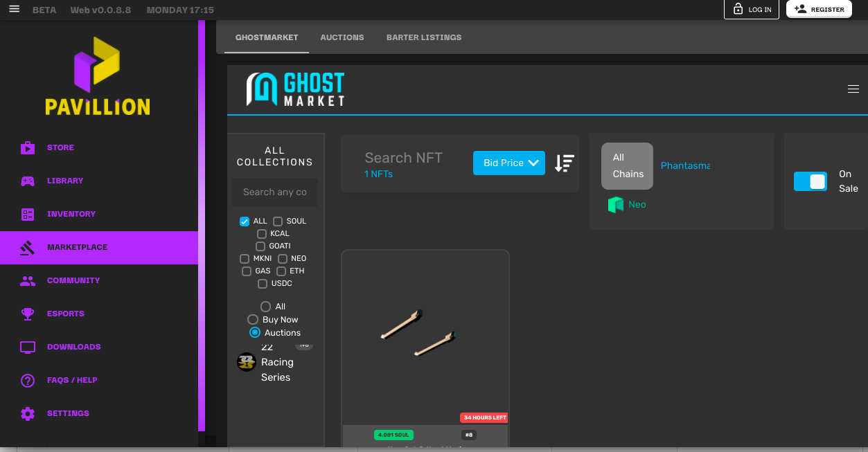The width and height of the screenshot is (868, 452).
Task: Open the Bid Price dropdown
Action: 509,163
